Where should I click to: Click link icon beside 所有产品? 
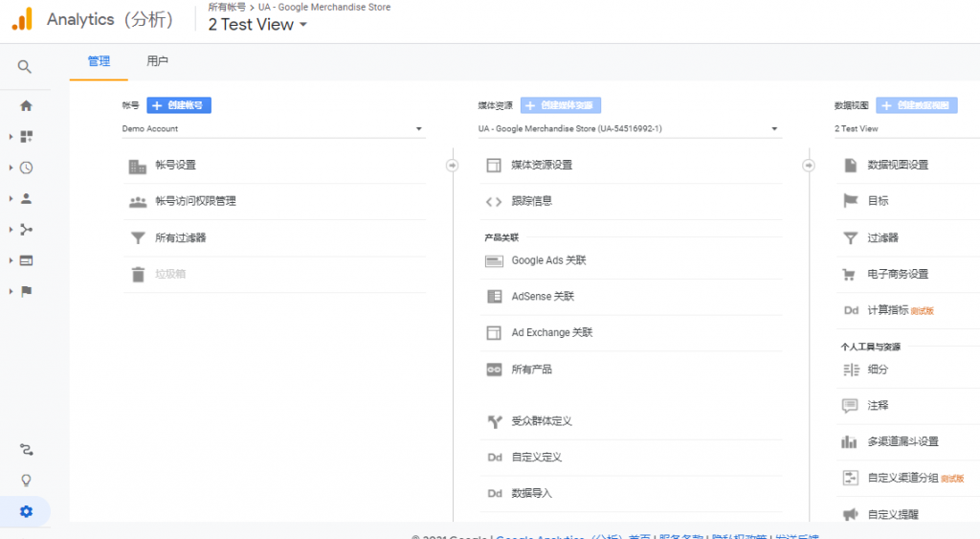[x=494, y=370]
